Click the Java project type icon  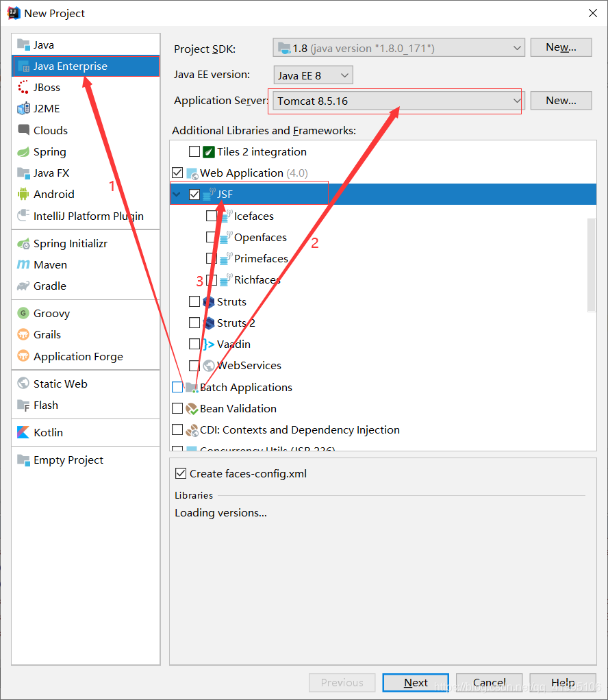point(23,45)
